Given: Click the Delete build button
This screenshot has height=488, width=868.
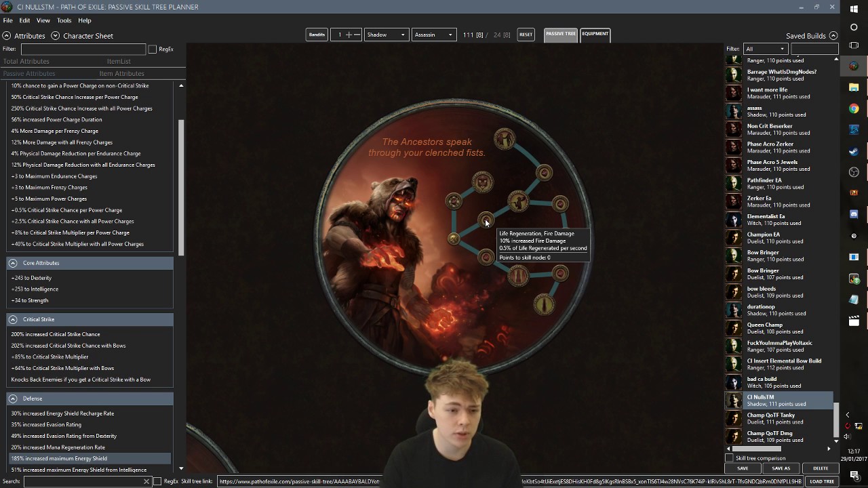Looking at the screenshot, I should coord(821,468).
